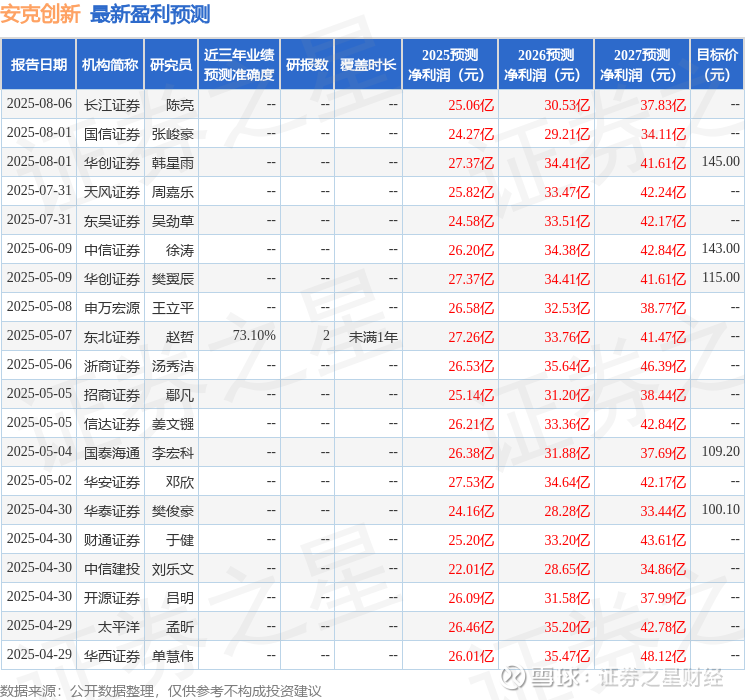Image resolution: width=745 pixels, height=700 pixels.
Task: Select analyst 韩星雨 cell
Action: pyautogui.click(x=172, y=163)
